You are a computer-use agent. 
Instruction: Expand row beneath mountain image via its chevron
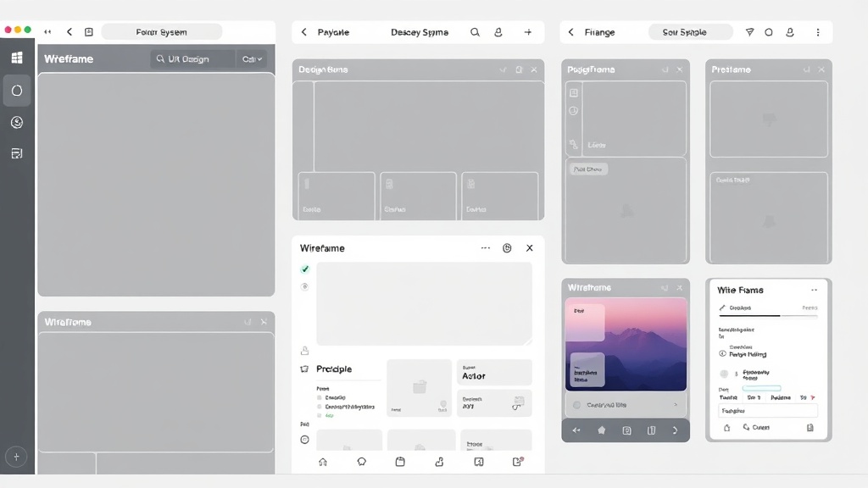click(x=676, y=405)
